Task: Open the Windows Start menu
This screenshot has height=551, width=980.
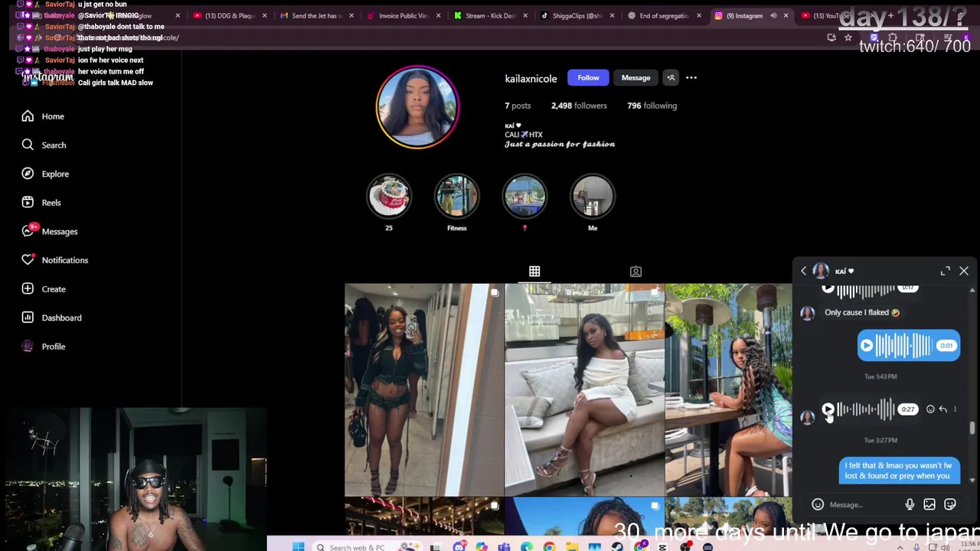Action: tap(298, 546)
